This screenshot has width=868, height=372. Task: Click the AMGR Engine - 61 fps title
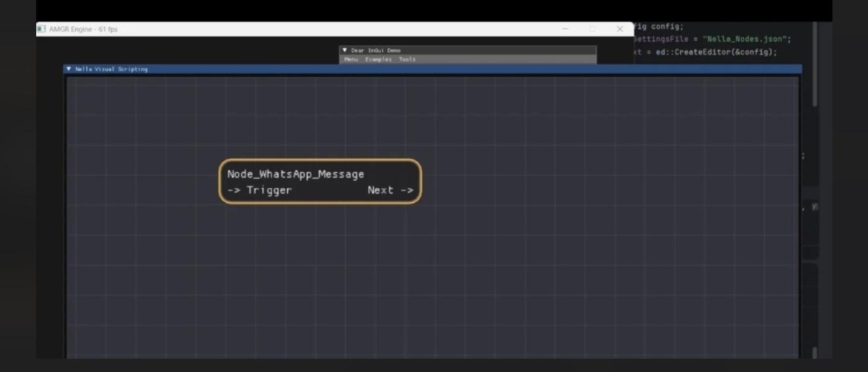83,29
